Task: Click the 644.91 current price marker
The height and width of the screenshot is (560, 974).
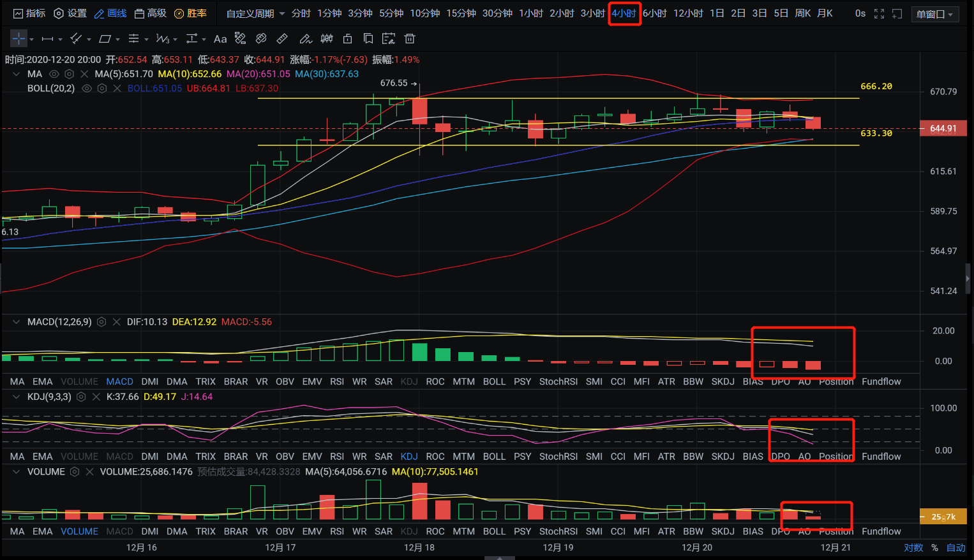Action: pyautogui.click(x=943, y=129)
